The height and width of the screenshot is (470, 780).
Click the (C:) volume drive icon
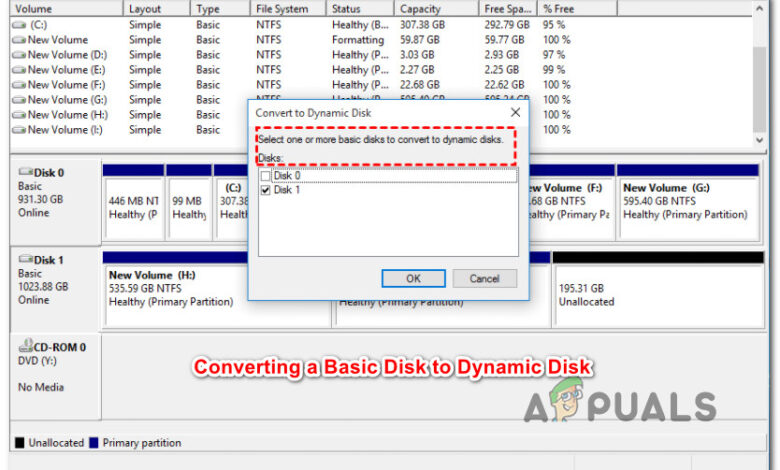click(x=19, y=25)
